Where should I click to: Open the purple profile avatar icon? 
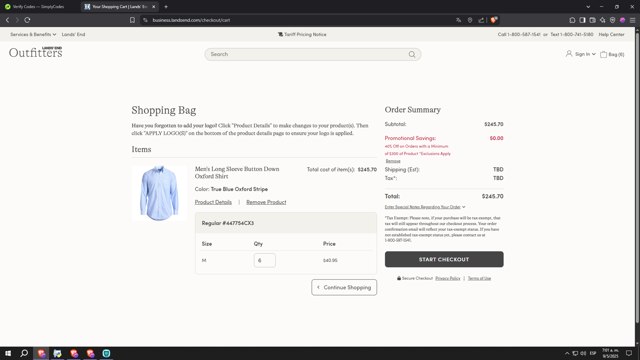(622, 20)
